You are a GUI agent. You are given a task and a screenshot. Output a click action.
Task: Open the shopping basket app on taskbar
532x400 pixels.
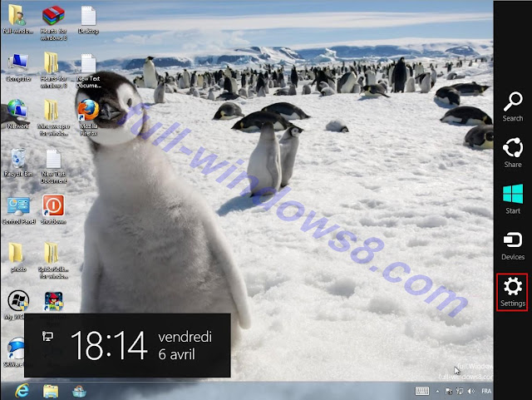point(79,391)
